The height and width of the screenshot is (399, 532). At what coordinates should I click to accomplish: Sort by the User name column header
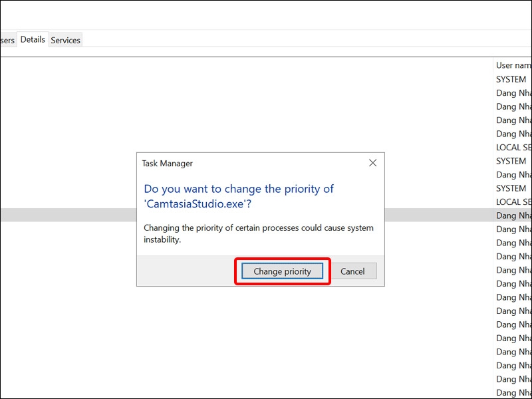pyautogui.click(x=513, y=65)
